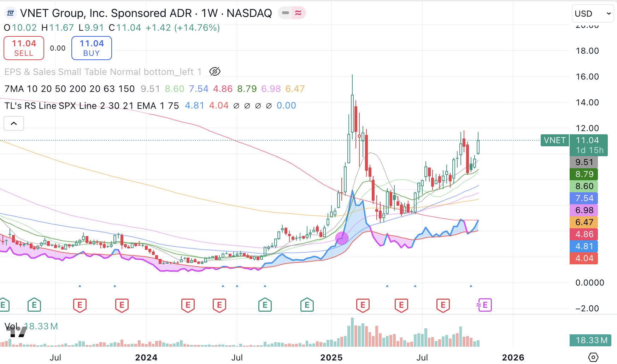The width and height of the screenshot is (617, 364).
Task: Click the 11.04 last price label on scale
Action: [x=587, y=140]
